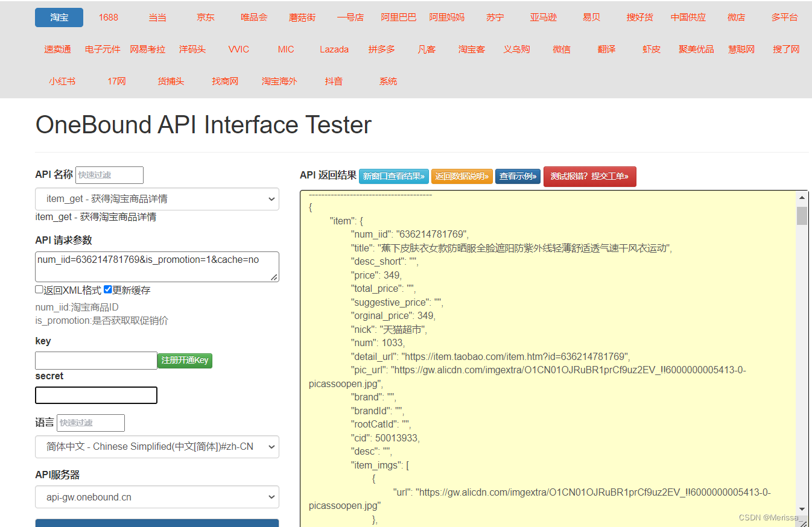Open the language dropdown showing 简体中文
Screen dimensions: 812x527
click(x=157, y=447)
